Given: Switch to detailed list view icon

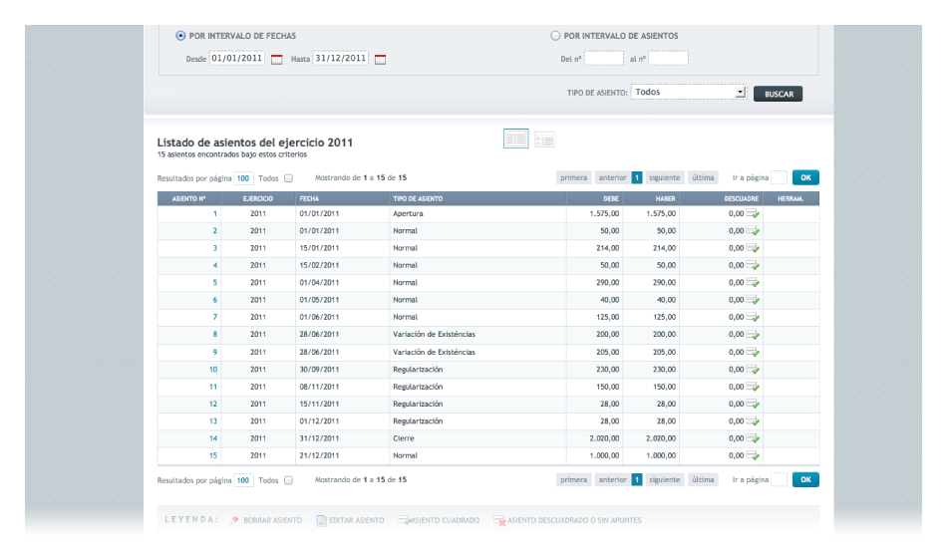Looking at the screenshot, I should [x=544, y=140].
